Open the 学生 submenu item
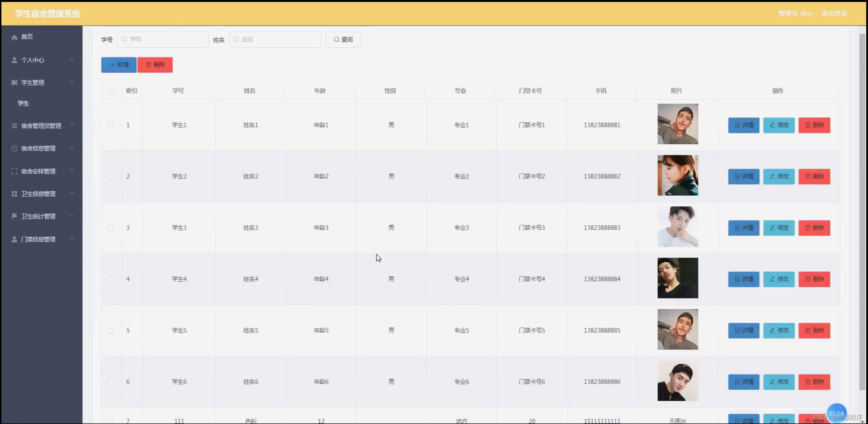 pos(23,103)
